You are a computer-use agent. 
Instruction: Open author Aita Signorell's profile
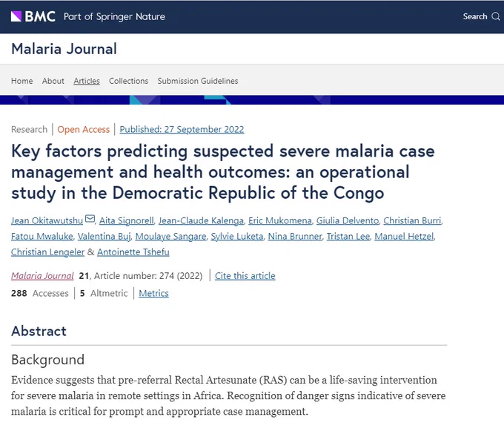(x=126, y=221)
